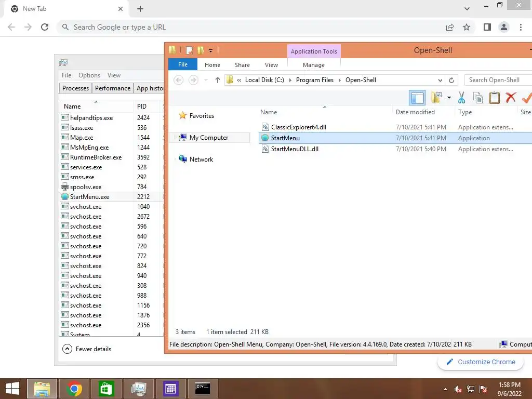Expand the address bar history dropdown
Screen dimensions: 532x399
point(440,80)
